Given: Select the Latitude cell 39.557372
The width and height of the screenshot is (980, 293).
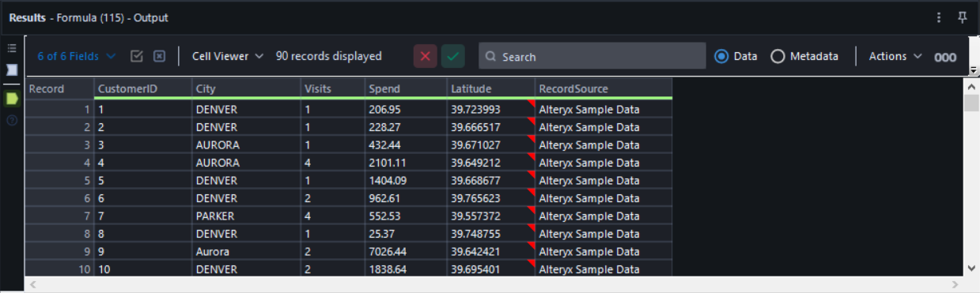Looking at the screenshot, I should point(491,216).
